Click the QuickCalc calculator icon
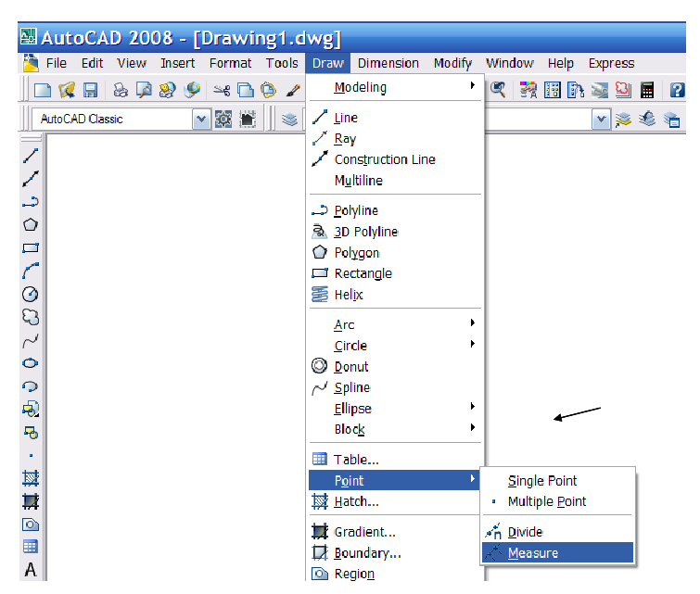The width and height of the screenshot is (700, 594). coord(647,90)
